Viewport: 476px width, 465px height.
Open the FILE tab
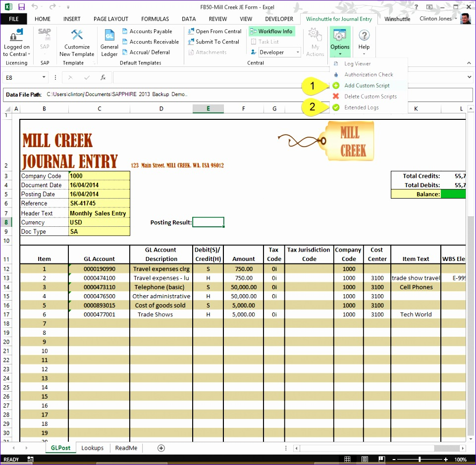(14, 19)
